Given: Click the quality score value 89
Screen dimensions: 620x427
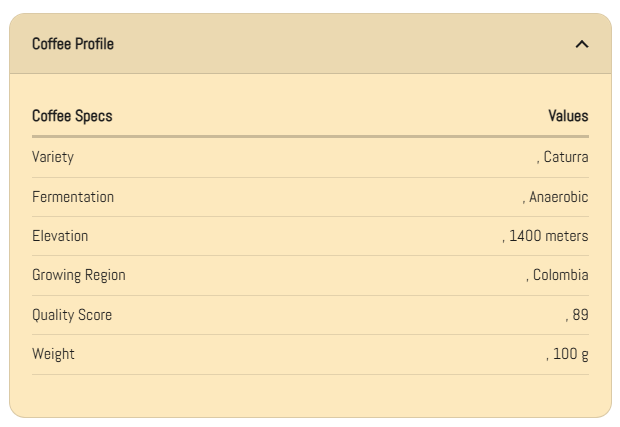Looking at the screenshot, I should (580, 315).
